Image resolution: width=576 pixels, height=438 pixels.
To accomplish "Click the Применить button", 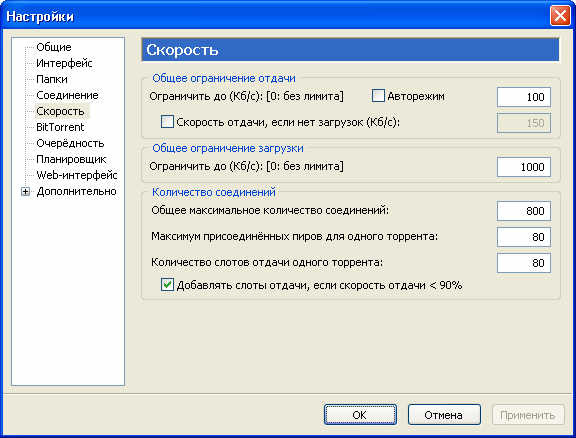I will click(x=528, y=415).
